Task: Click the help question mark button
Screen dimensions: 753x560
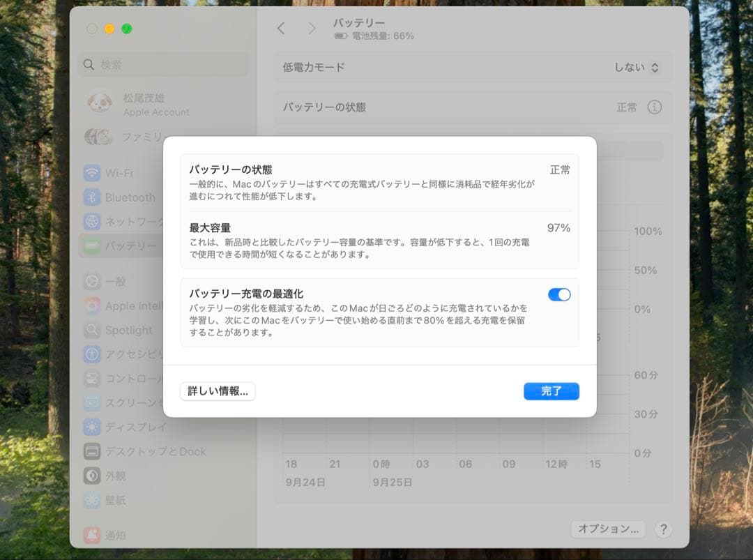Action: [663, 529]
